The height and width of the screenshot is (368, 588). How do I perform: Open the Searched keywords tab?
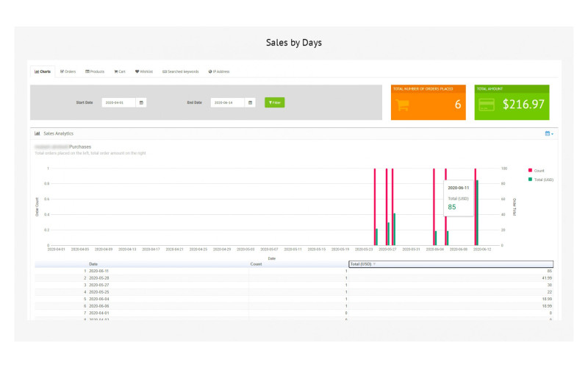coord(181,71)
